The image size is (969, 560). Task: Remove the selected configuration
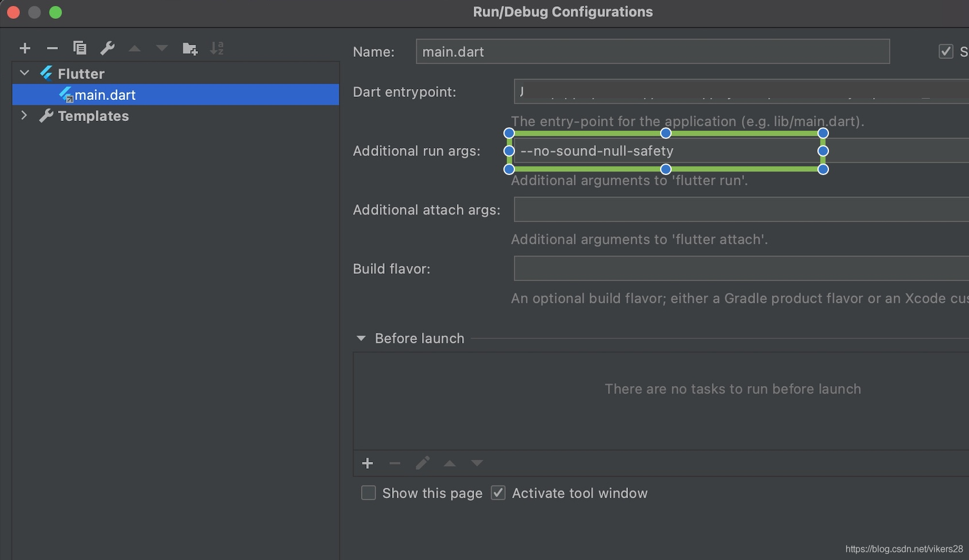(x=52, y=48)
